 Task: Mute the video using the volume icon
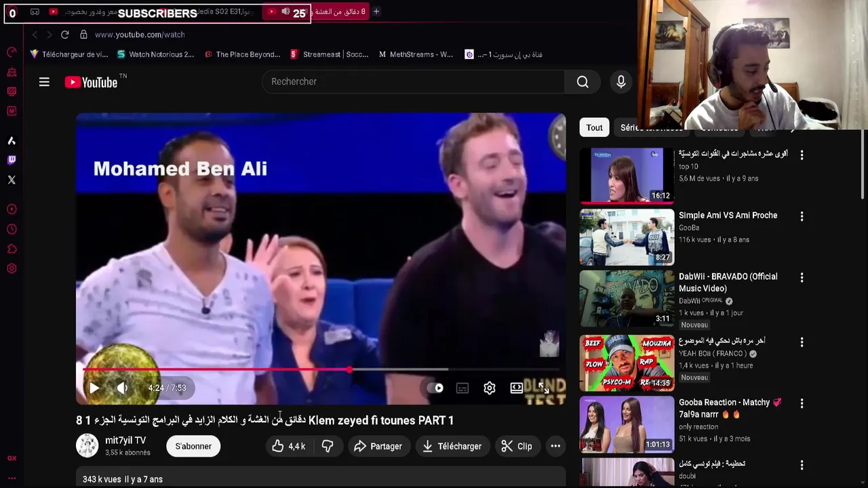point(122,388)
